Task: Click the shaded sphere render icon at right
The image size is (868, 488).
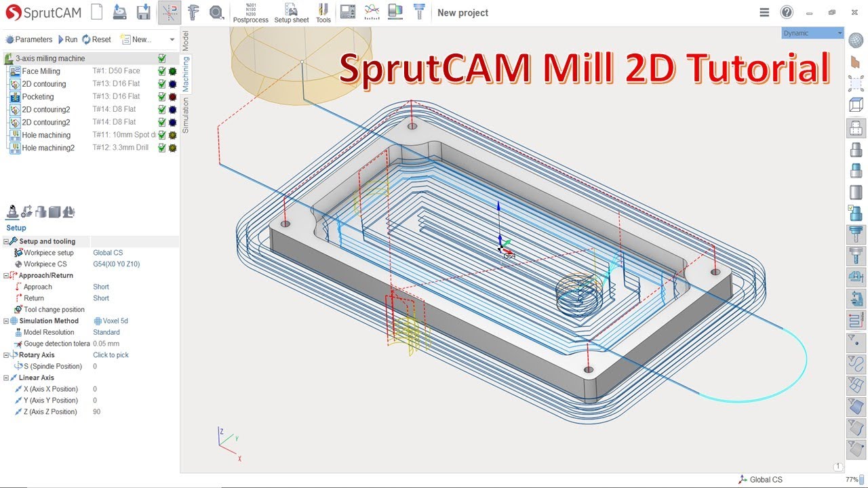Action: tap(856, 40)
